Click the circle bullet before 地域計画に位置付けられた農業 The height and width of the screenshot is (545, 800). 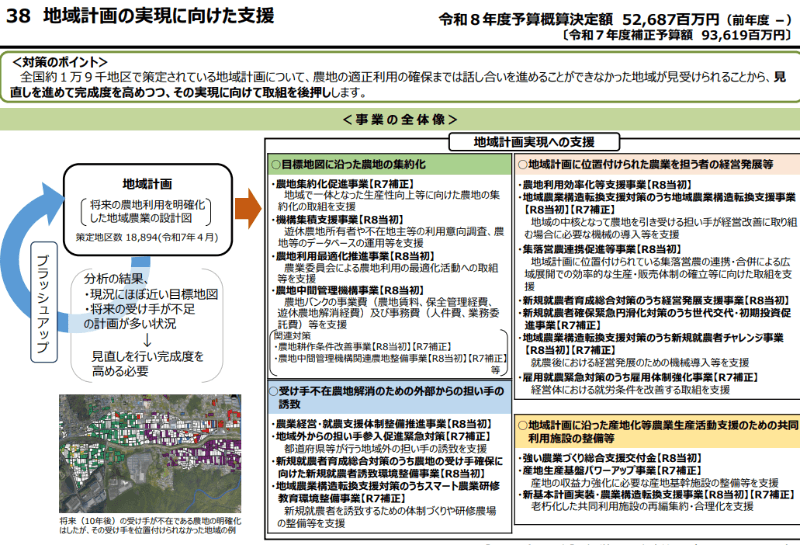click(x=523, y=163)
